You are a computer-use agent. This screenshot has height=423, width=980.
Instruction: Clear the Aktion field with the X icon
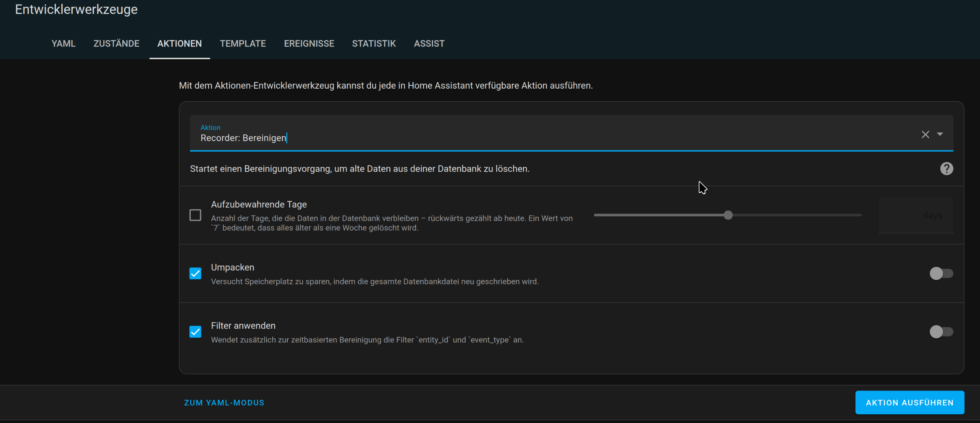pyautogui.click(x=925, y=134)
